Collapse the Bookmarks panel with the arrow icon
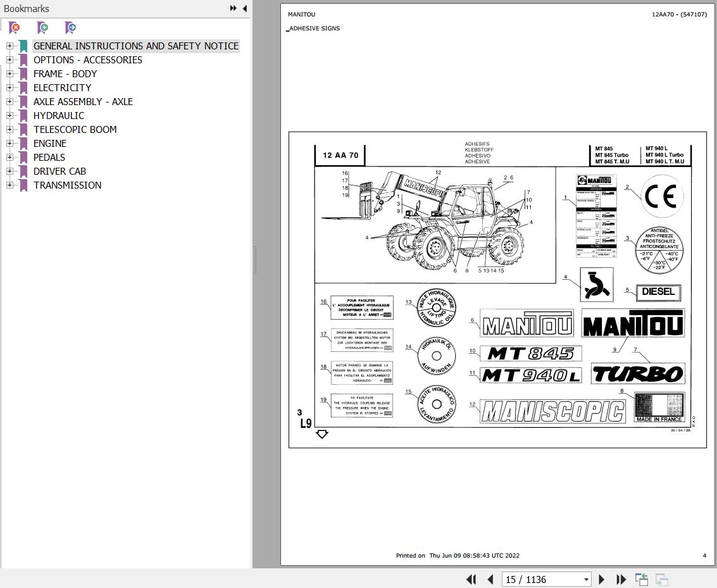Image resolution: width=717 pixels, height=588 pixels. point(245,8)
